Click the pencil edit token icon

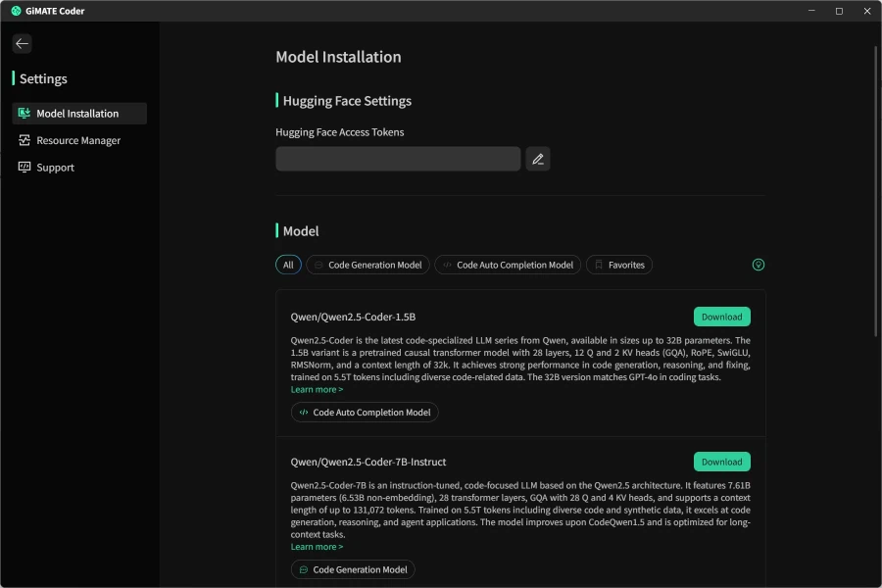537,159
